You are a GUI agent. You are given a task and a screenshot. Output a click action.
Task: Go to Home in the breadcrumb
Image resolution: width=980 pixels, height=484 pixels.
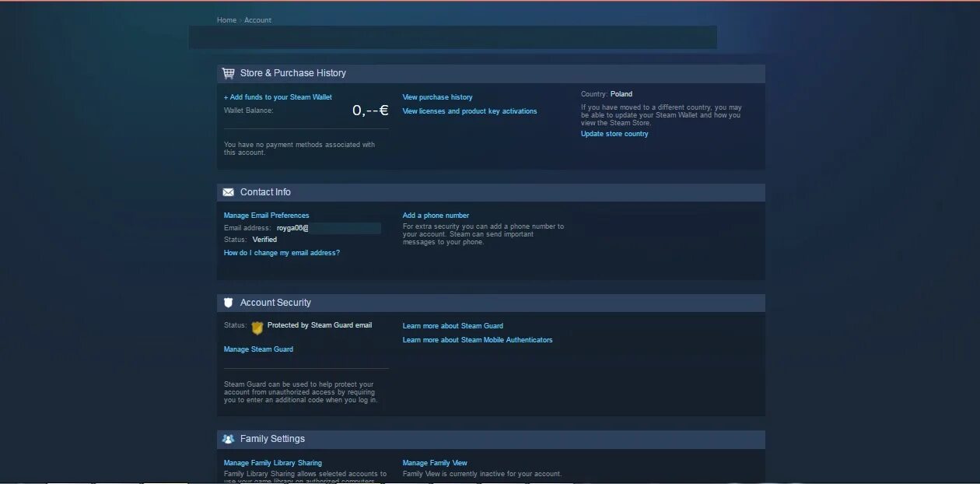point(226,20)
